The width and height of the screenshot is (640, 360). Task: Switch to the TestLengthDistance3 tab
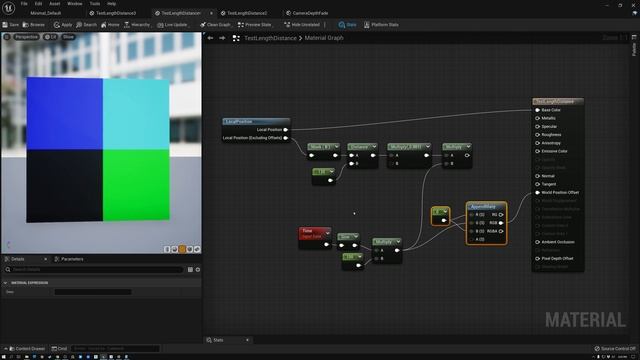click(x=113, y=13)
